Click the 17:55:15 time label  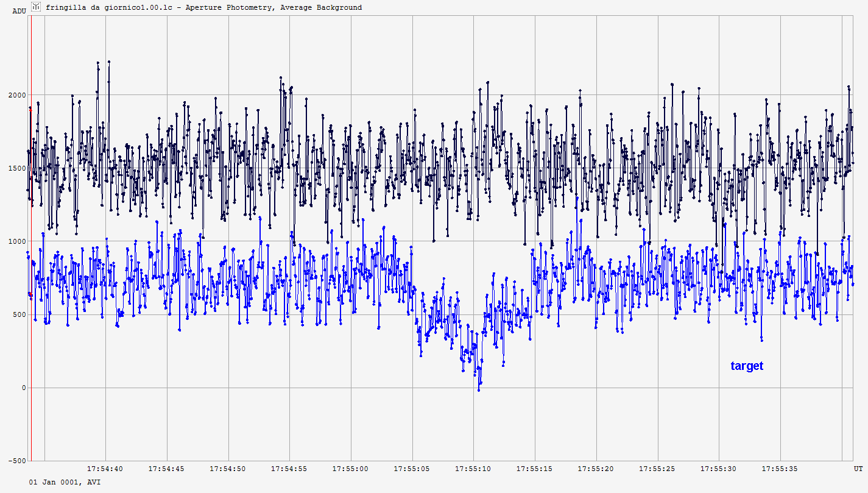pos(535,469)
